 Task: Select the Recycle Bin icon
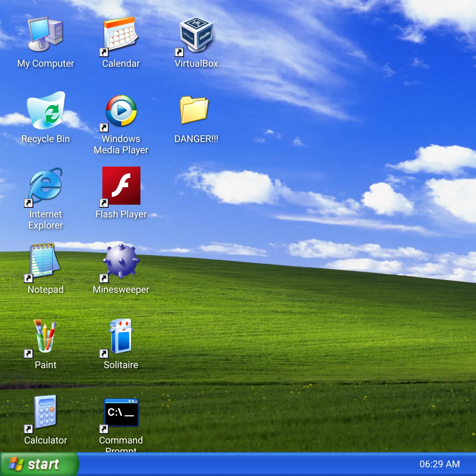point(46,109)
